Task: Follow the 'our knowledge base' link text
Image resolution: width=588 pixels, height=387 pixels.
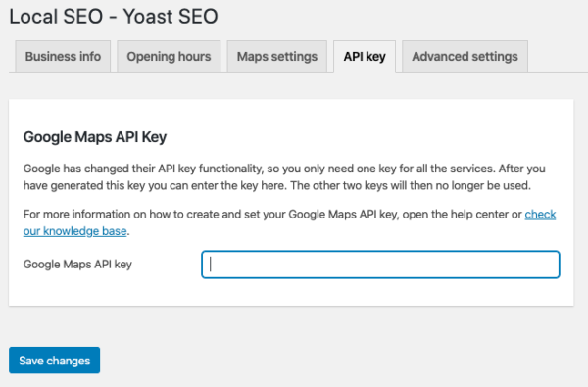Action: [75, 231]
